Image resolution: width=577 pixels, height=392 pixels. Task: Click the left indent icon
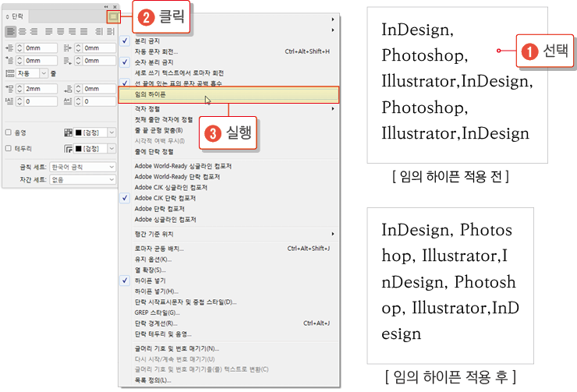(9, 48)
